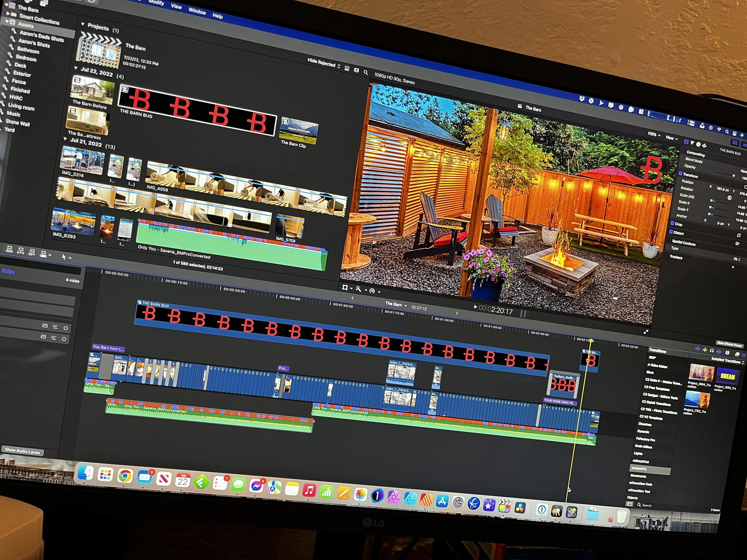Disable the Crop checkbox

(672, 223)
